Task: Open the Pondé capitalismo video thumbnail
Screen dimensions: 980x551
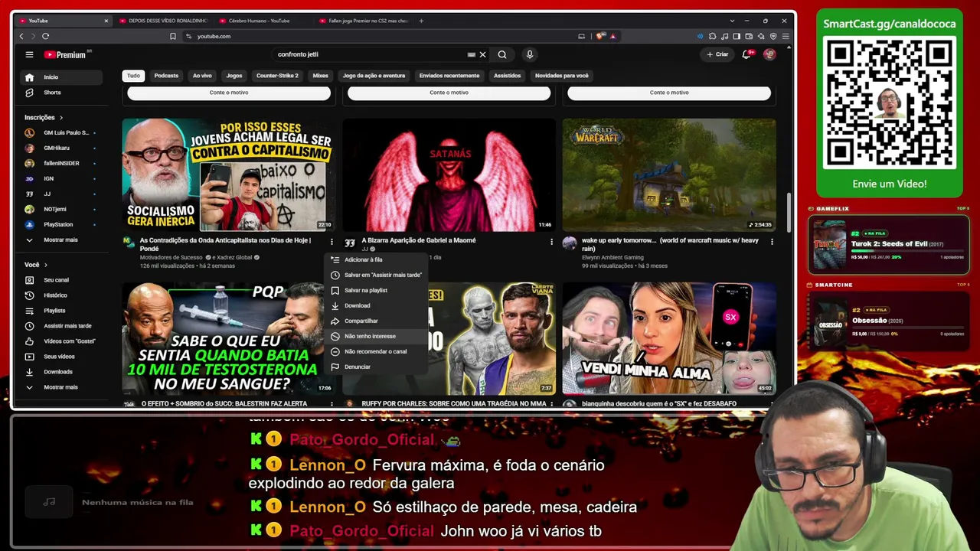Action: pos(228,174)
